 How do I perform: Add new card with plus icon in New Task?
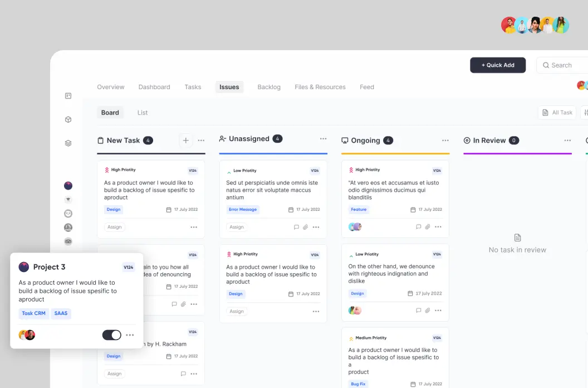(186, 140)
